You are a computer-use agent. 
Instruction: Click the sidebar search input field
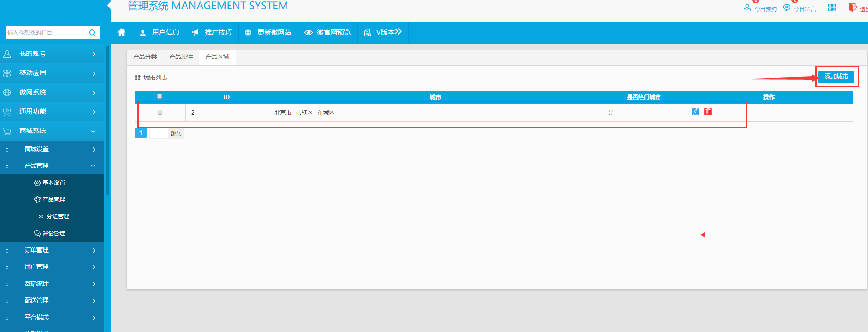coord(47,33)
